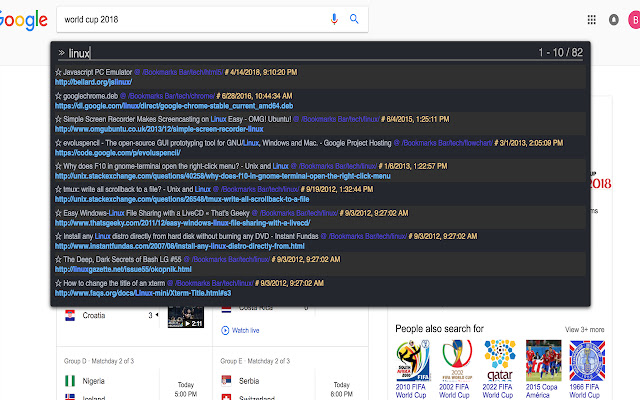This screenshot has width=640, height=400.
Task: Open the 2015 Copa América thumbnail
Action: [543, 361]
